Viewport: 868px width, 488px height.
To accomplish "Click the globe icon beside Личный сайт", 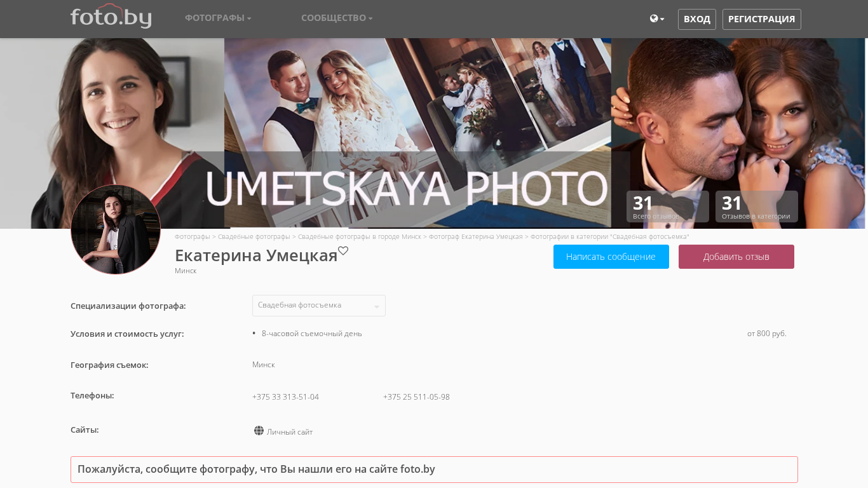I will pos(259,431).
